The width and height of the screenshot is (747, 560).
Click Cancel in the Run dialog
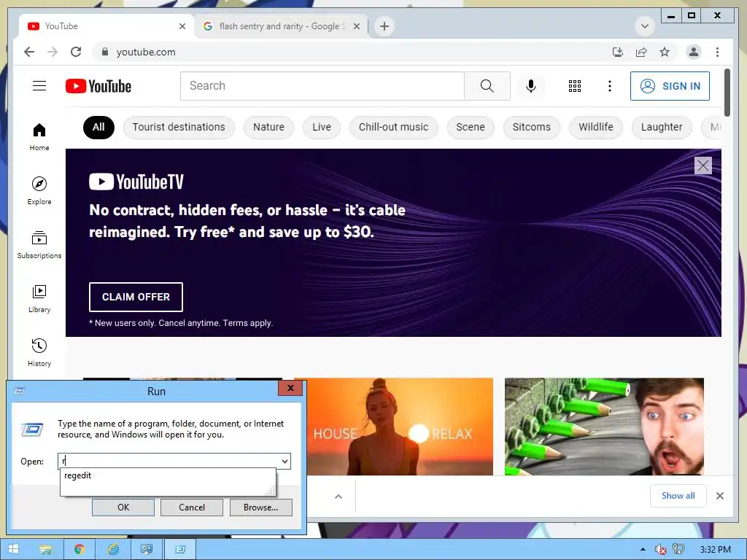(192, 507)
